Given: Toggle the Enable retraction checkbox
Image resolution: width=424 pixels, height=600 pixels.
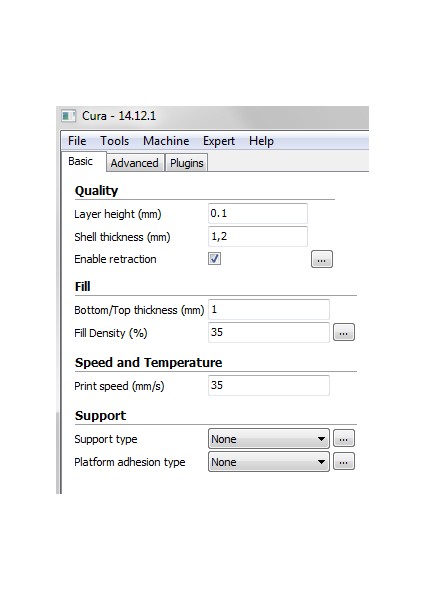Looking at the screenshot, I should click(x=214, y=259).
